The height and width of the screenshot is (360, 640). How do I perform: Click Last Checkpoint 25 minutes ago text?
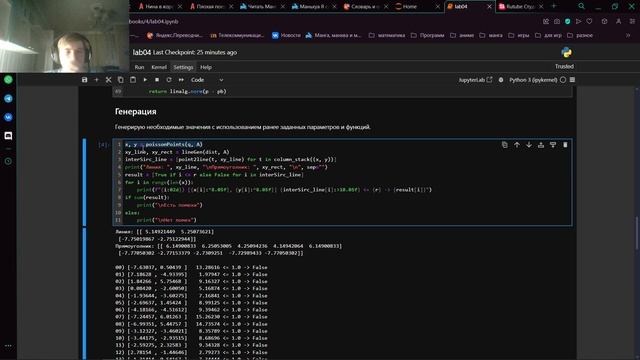(x=195, y=52)
